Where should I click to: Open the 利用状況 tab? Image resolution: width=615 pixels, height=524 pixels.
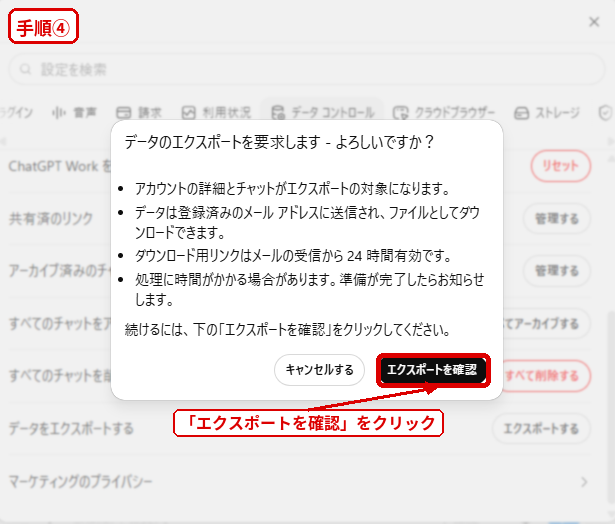tap(216, 113)
